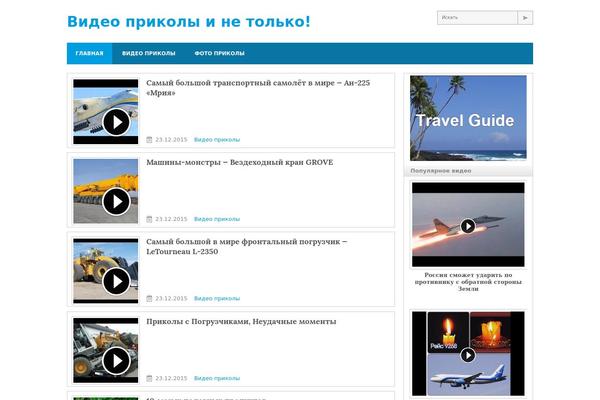
Task: Open Видео приколы category under GROVE crane post
Action: tap(217, 219)
